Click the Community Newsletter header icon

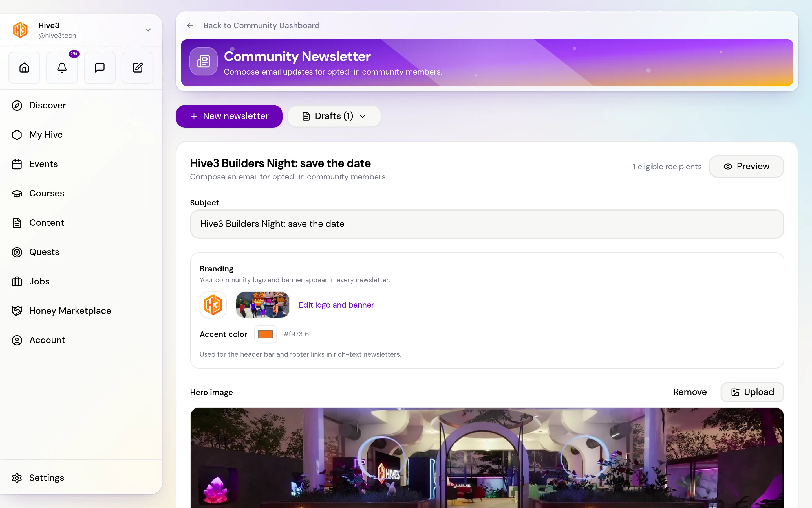(x=203, y=62)
